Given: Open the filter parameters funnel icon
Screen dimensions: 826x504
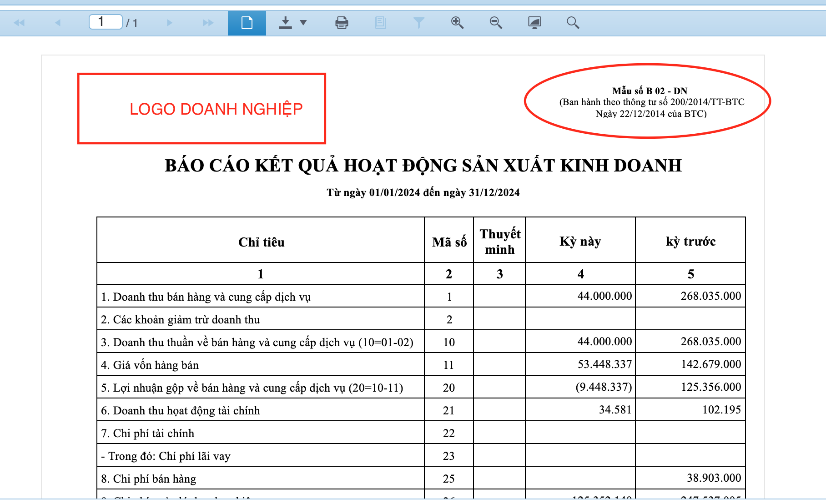Looking at the screenshot, I should [x=419, y=23].
